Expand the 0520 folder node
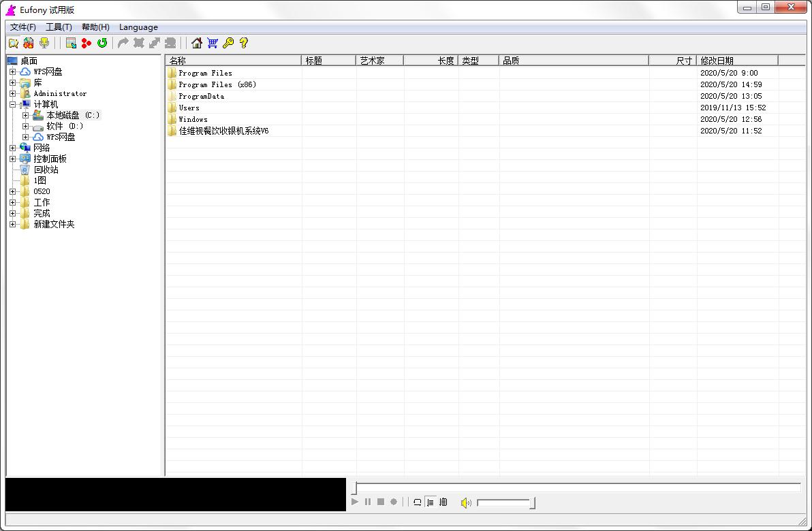The width and height of the screenshot is (812, 531). 12,191
